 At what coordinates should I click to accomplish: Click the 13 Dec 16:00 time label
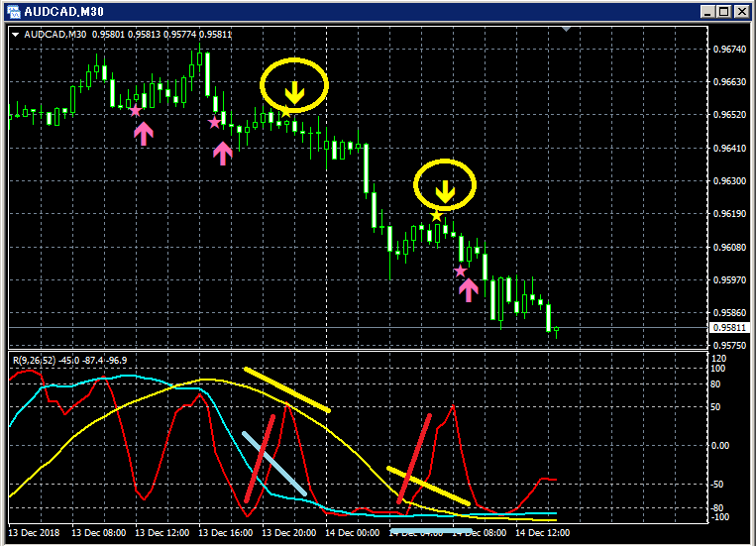tap(226, 533)
